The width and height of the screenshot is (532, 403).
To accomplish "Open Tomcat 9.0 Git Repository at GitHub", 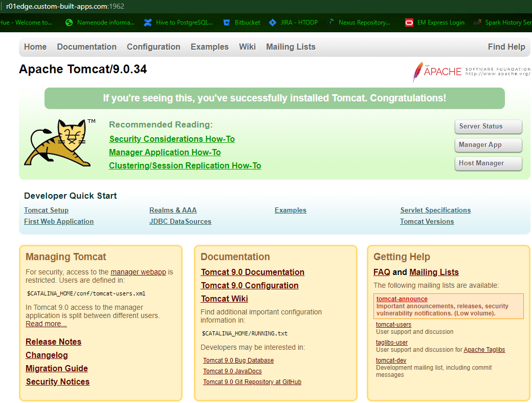I will (252, 382).
